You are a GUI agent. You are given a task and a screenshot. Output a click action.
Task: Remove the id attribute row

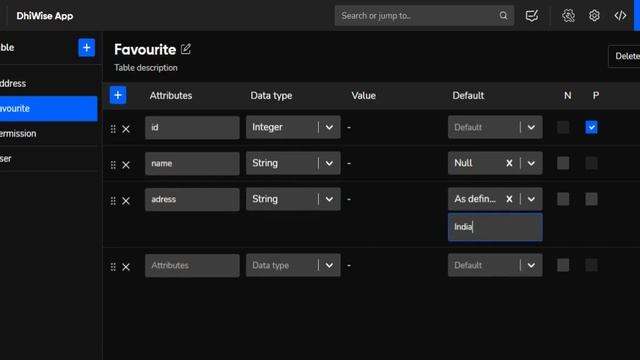(126, 129)
